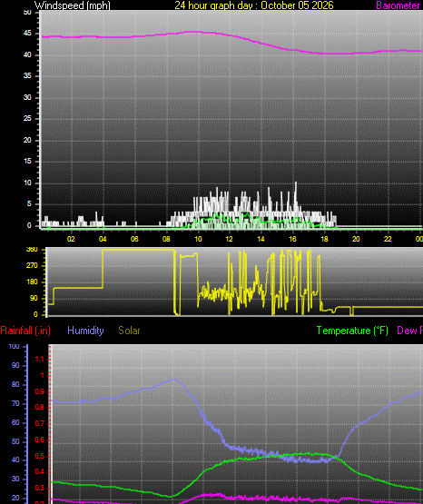Click the 1.1 rainfall axis value

40,359
